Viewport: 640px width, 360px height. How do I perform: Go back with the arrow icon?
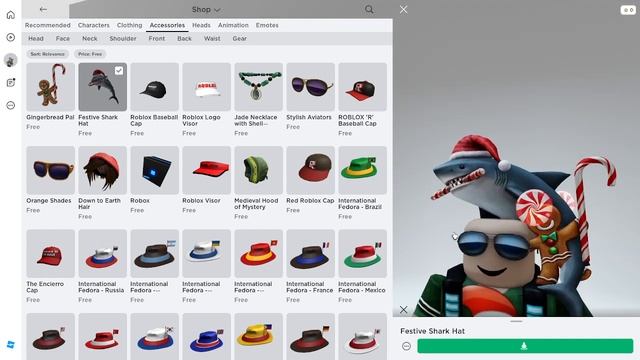43,9
